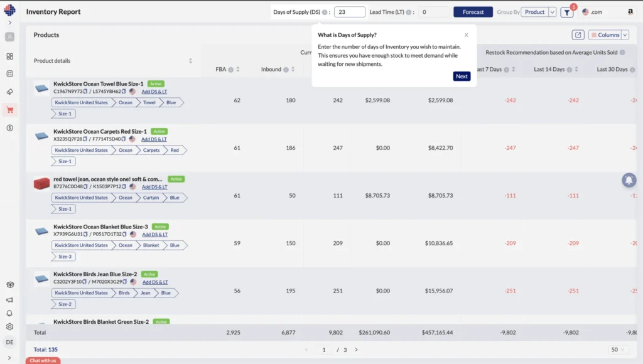Sort the Inbound column
This screenshot has height=364, width=643.
293,69
